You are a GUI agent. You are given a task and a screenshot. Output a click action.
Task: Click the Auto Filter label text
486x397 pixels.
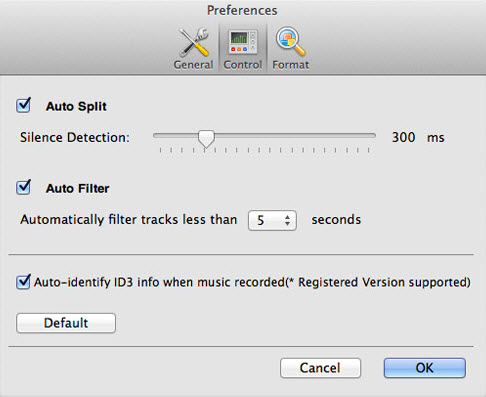coord(77,188)
